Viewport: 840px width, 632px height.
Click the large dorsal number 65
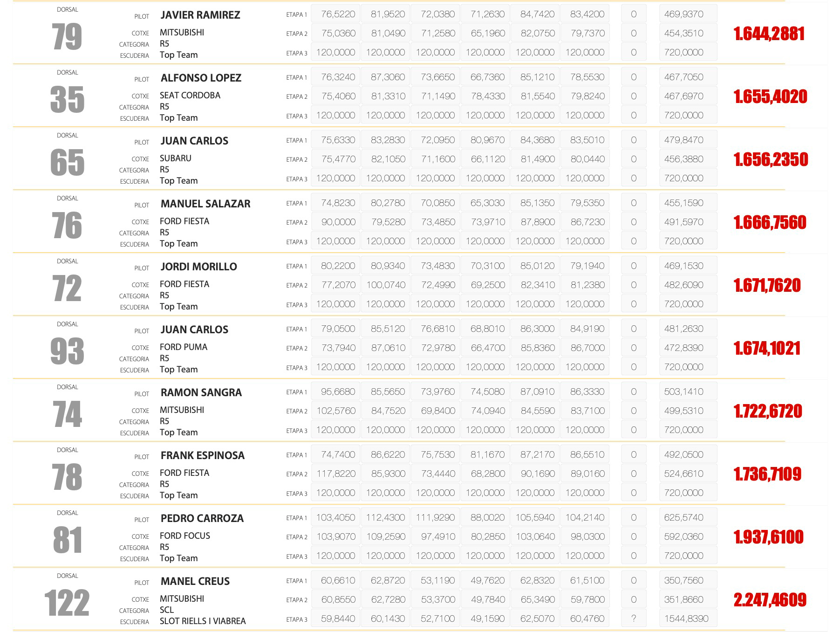pyautogui.click(x=67, y=163)
